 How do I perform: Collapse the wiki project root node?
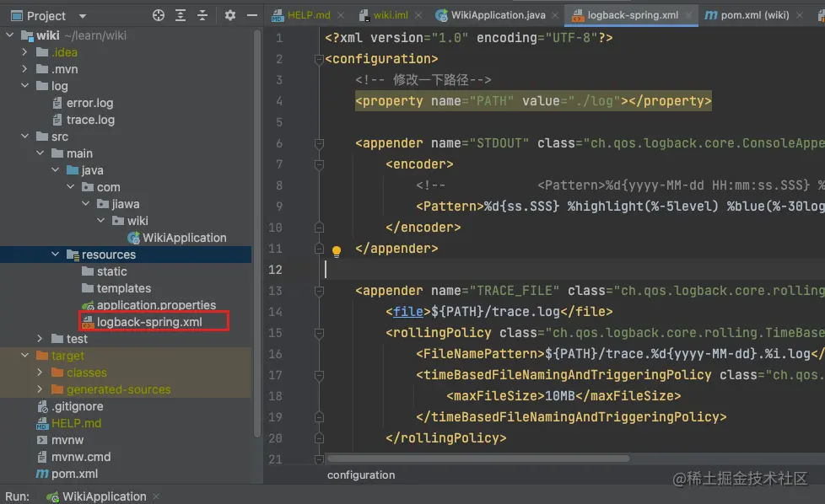(9, 35)
